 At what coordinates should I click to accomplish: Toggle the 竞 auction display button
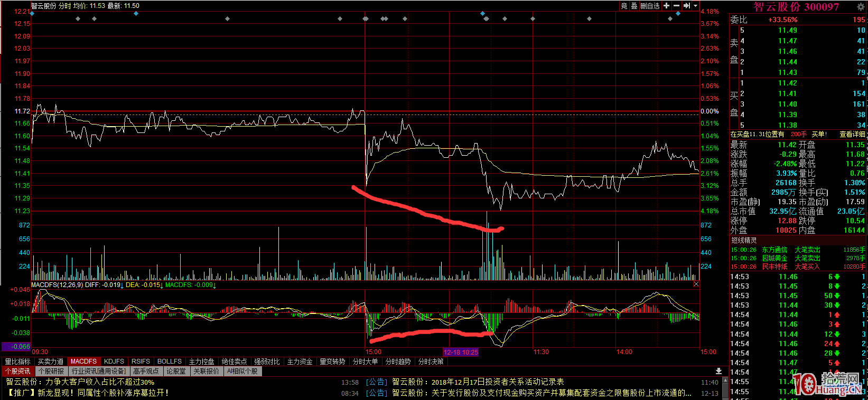pyautogui.click(x=624, y=6)
